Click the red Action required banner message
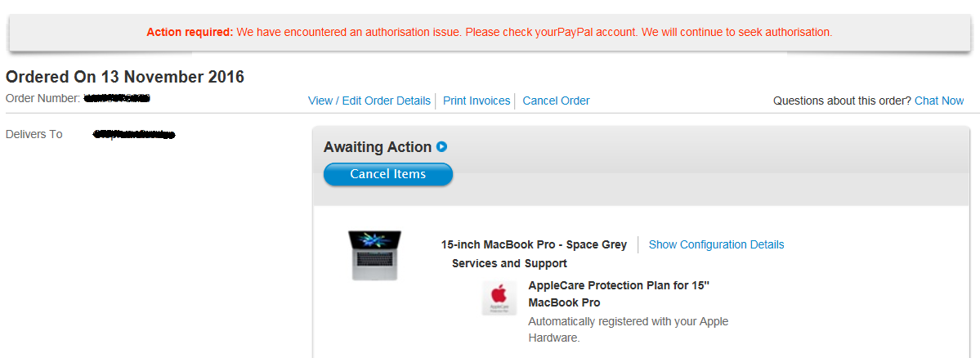 pos(490,32)
